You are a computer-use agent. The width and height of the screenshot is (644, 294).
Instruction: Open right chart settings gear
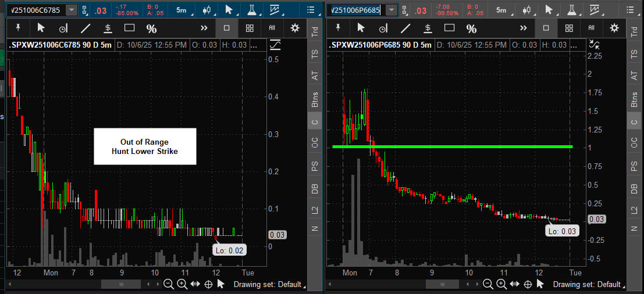pos(614,28)
